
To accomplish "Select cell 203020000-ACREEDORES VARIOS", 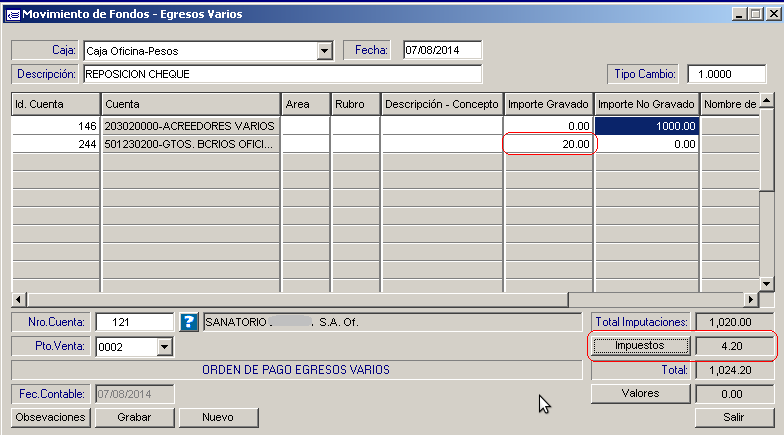I will coord(190,126).
